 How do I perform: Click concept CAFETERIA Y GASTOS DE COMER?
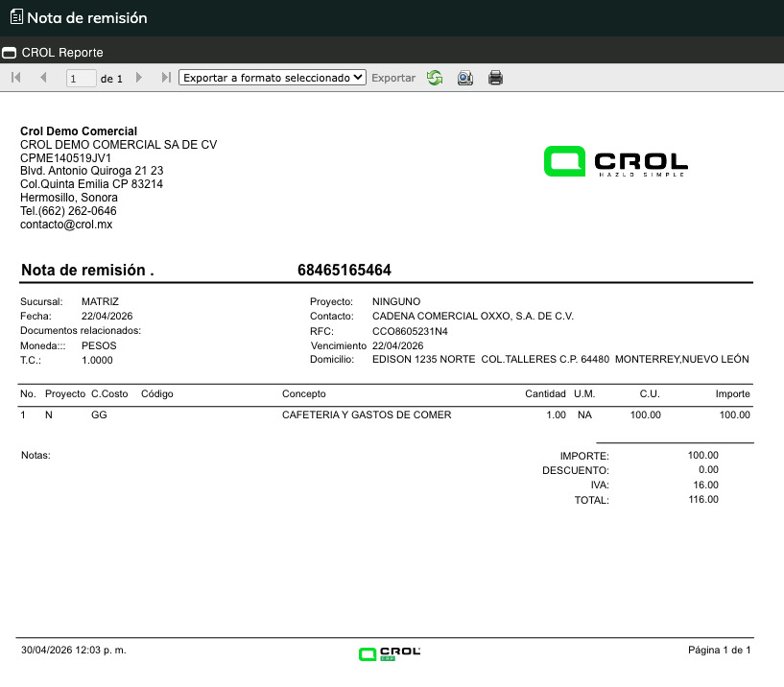[x=367, y=415]
